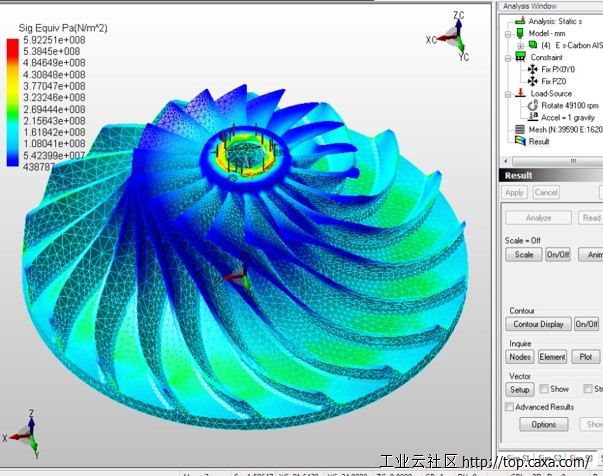Viewport: 603px width, 476px height.
Task: Click the XC ZC YC orientation triad
Action: pyautogui.click(x=450, y=36)
